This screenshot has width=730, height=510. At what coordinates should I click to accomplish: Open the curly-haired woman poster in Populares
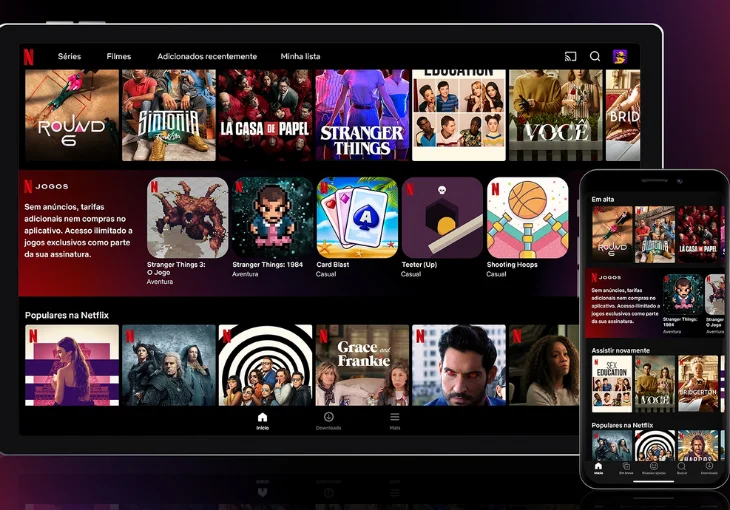(544, 365)
